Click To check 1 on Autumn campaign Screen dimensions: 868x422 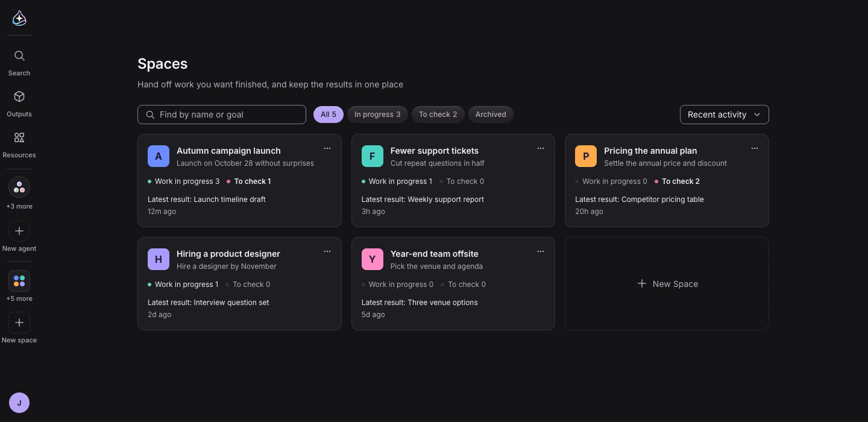pos(249,181)
